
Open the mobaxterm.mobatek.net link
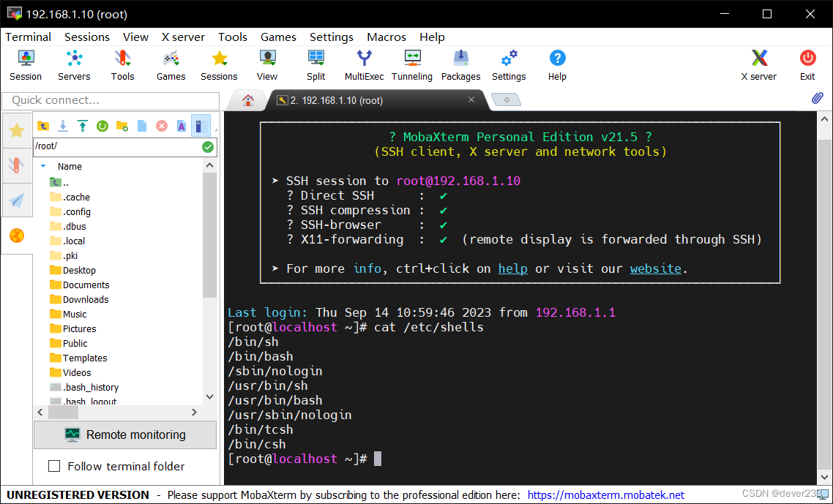(x=605, y=495)
